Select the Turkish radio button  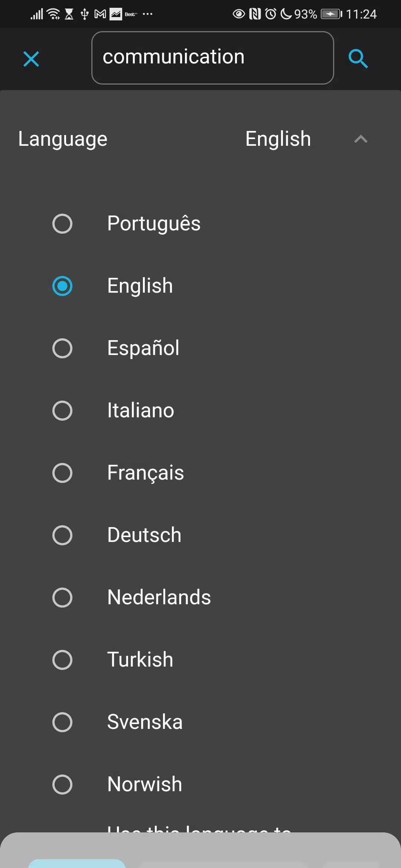pyautogui.click(x=62, y=660)
